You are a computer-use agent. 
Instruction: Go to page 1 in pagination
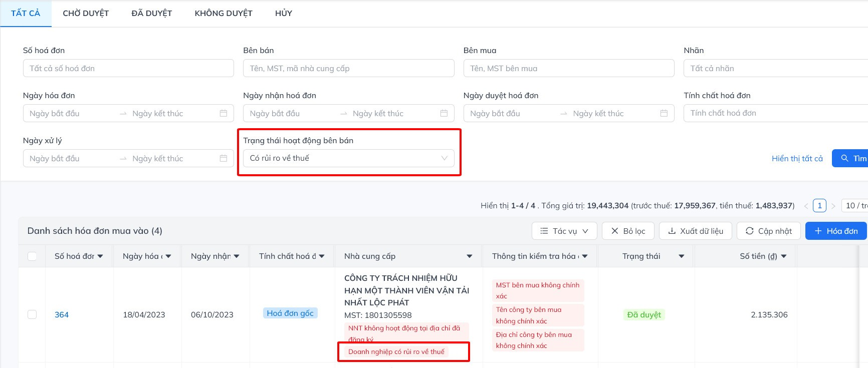tap(820, 205)
